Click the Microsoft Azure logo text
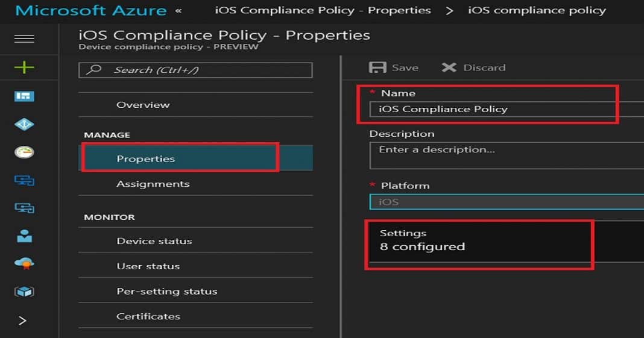644x338 pixels. (91, 10)
